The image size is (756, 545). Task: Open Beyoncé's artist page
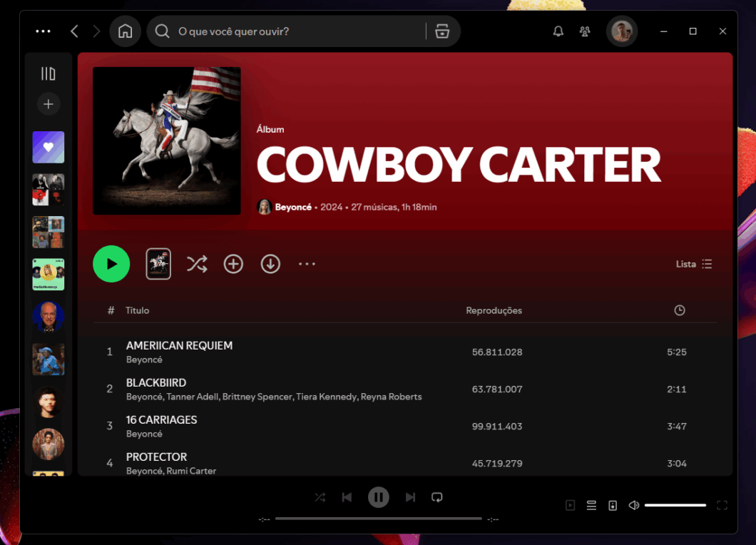(x=295, y=206)
